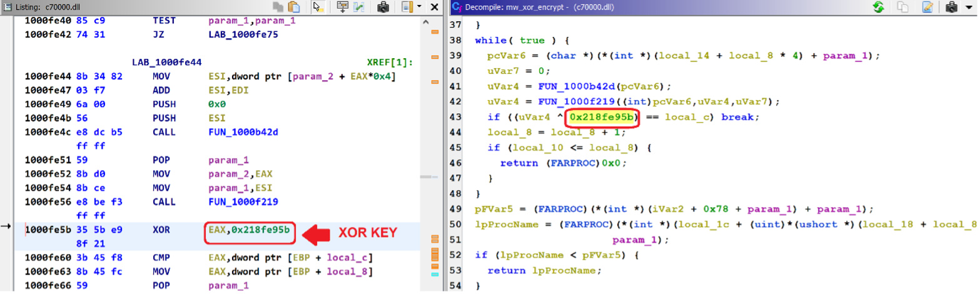Click the Copy icon in the Listing toolbar
The width and height of the screenshot is (980, 294).
click(278, 8)
